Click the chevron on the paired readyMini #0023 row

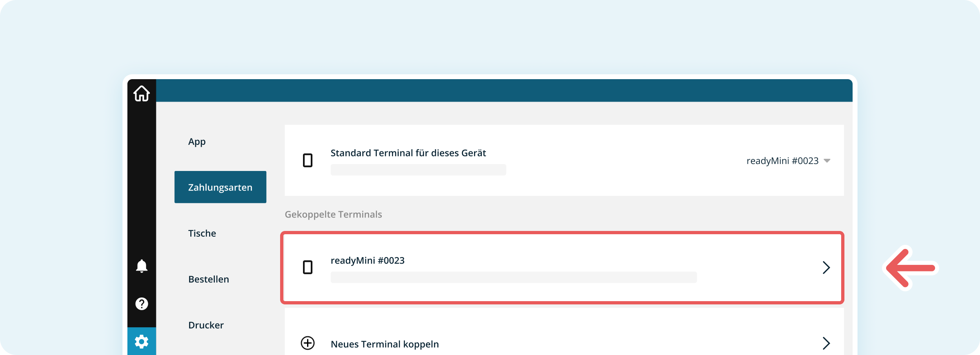pos(826,267)
